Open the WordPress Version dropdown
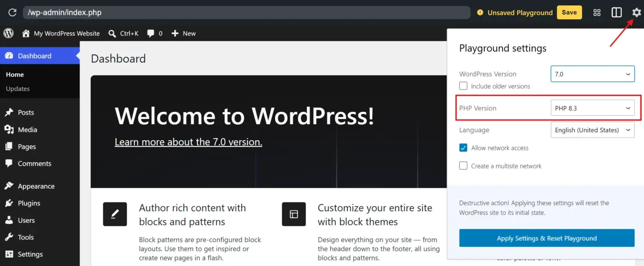 click(x=592, y=74)
